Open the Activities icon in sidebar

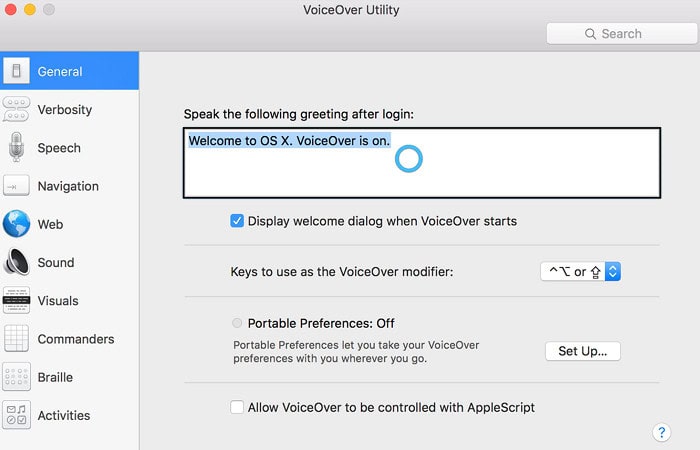pos(16,415)
